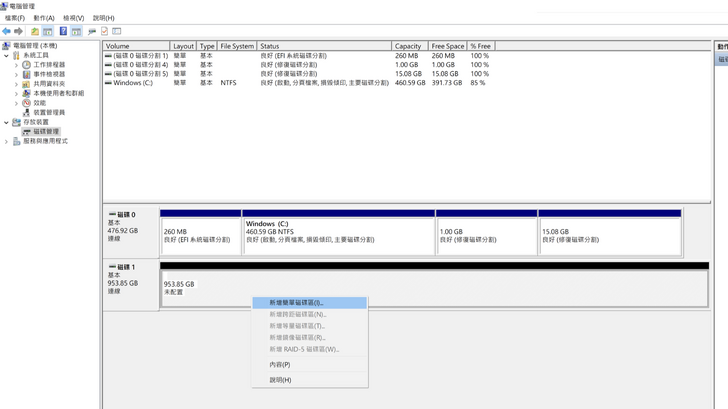Expand the 工作排程器 tree node
728x409 pixels.
point(16,65)
